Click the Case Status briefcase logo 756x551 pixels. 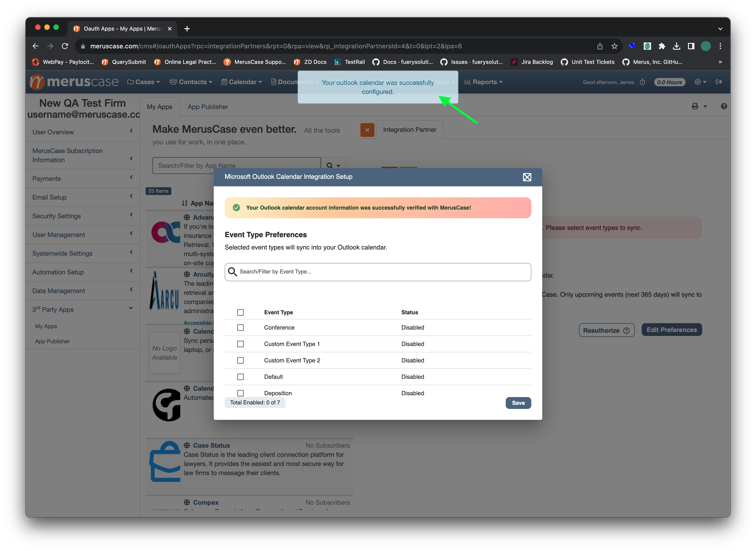[165, 461]
